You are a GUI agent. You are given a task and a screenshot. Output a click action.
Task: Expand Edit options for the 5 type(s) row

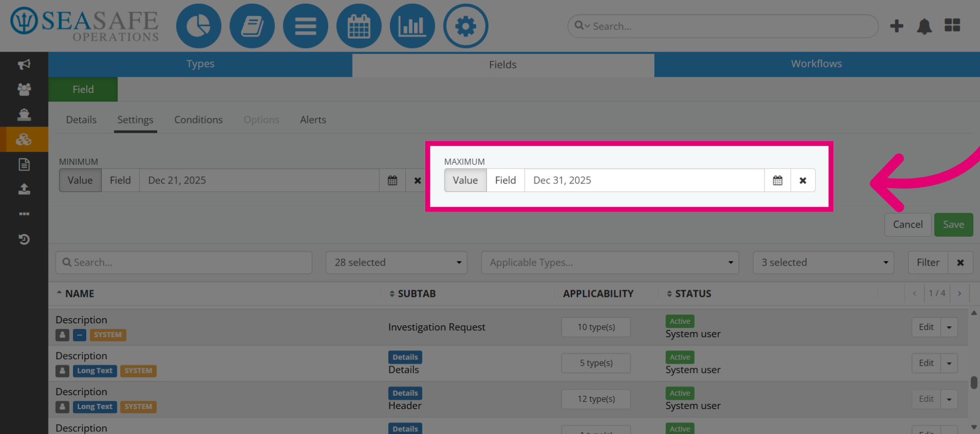[949, 363]
